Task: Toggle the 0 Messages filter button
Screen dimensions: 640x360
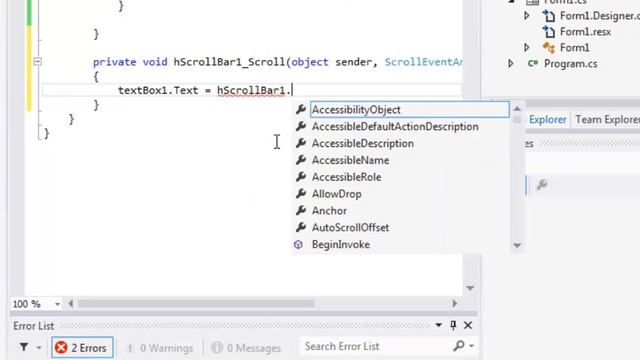Action: tap(247, 348)
